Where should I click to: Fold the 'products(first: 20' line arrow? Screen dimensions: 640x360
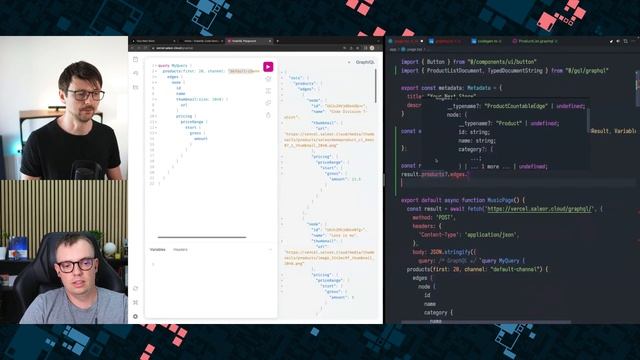coord(156,71)
